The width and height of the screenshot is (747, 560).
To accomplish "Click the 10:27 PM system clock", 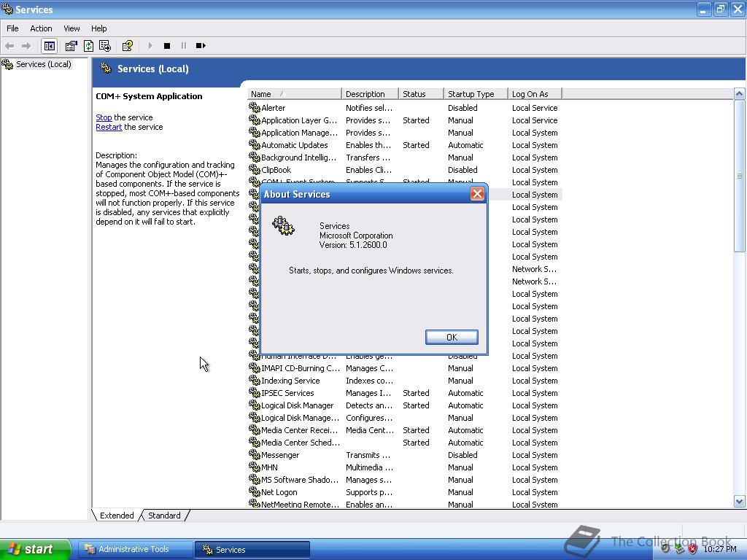I will [x=720, y=549].
